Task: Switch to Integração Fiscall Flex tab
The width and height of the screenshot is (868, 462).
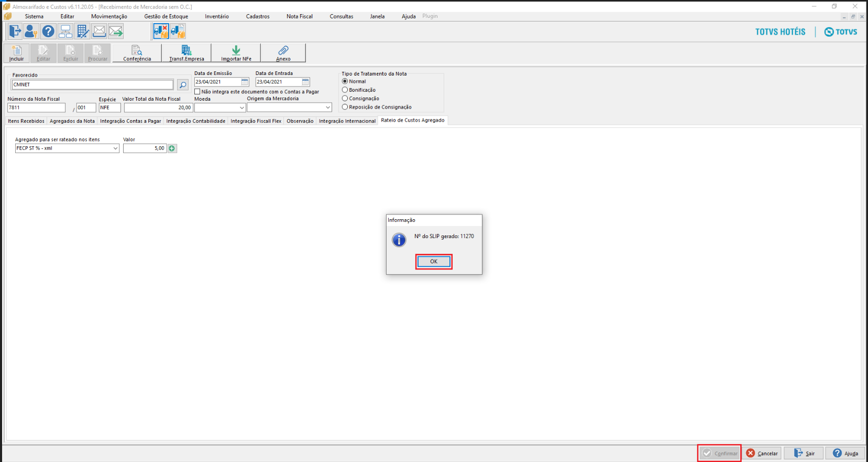Action: pos(256,121)
